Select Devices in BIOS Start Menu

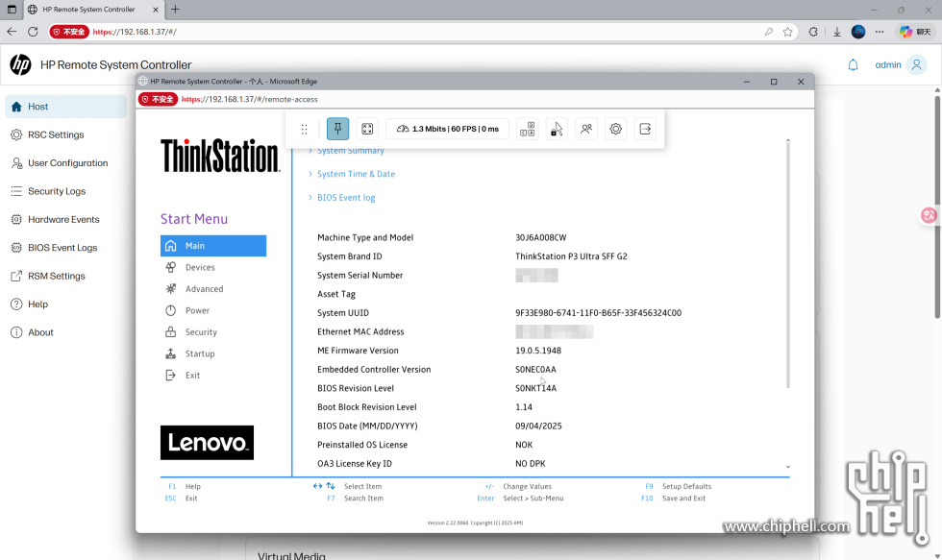point(200,268)
